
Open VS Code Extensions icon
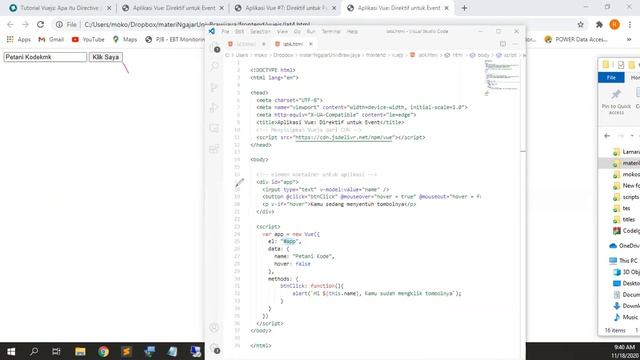pos(214,149)
